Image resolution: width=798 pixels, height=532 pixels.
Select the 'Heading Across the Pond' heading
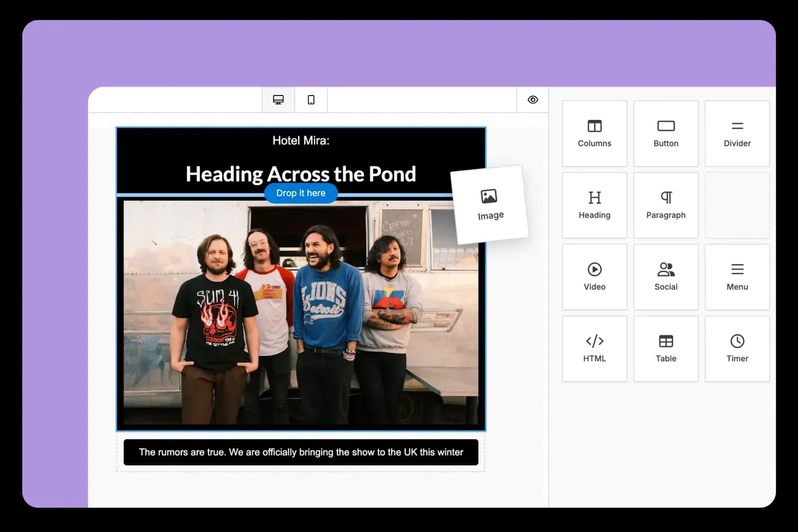click(x=301, y=174)
